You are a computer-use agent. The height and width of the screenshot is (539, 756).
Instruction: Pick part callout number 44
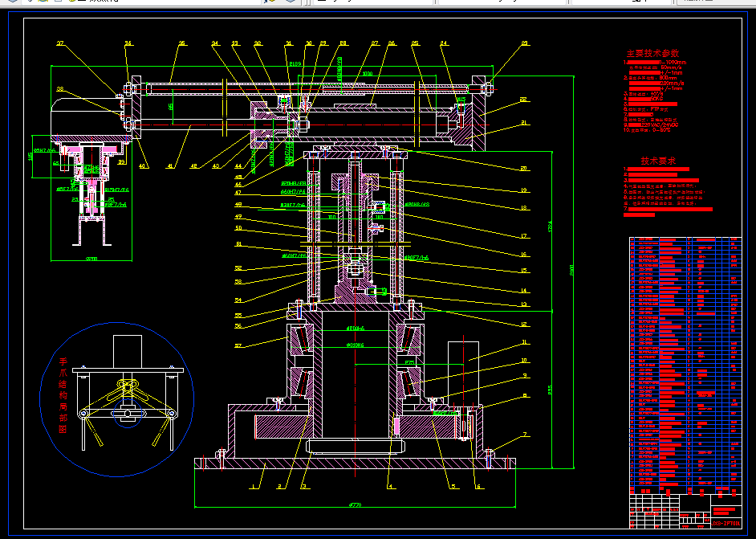click(238, 166)
